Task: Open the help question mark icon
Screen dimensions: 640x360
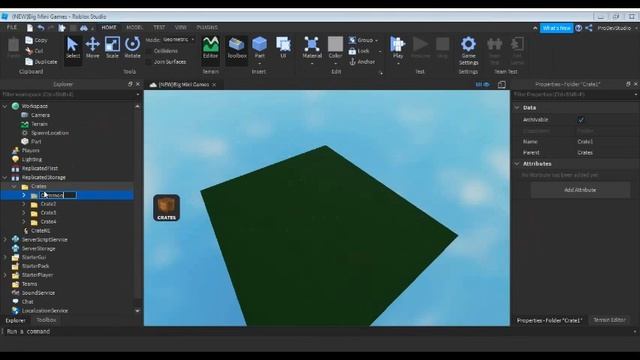Action: pyautogui.click(x=578, y=28)
